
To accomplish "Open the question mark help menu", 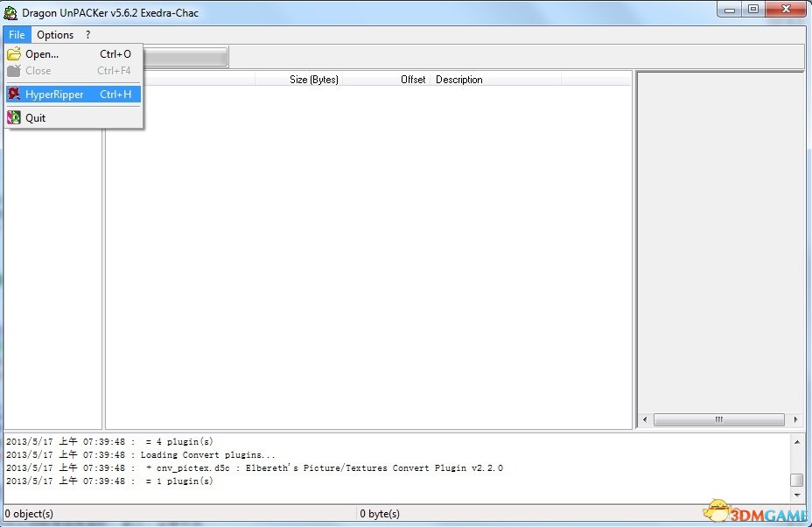I will [x=88, y=35].
